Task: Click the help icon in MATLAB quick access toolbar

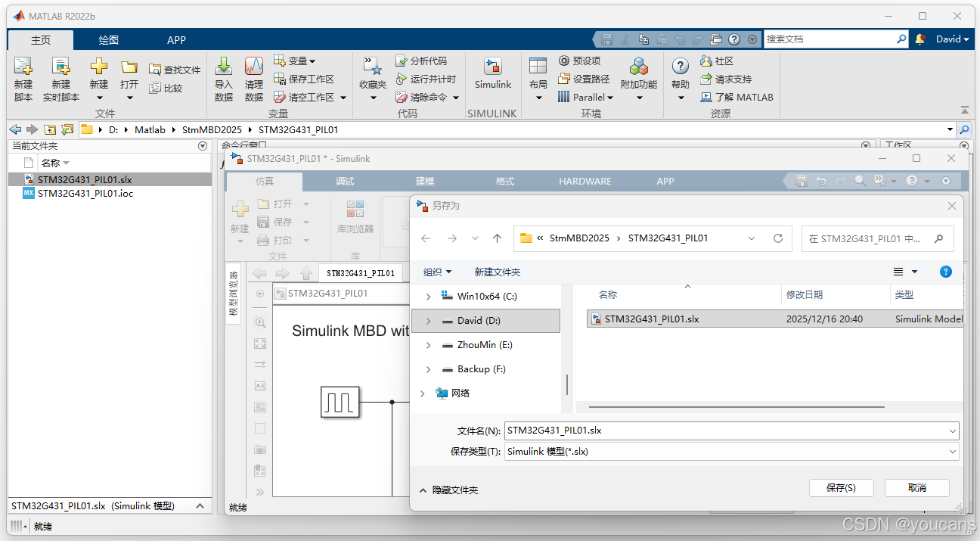Action: coord(734,39)
